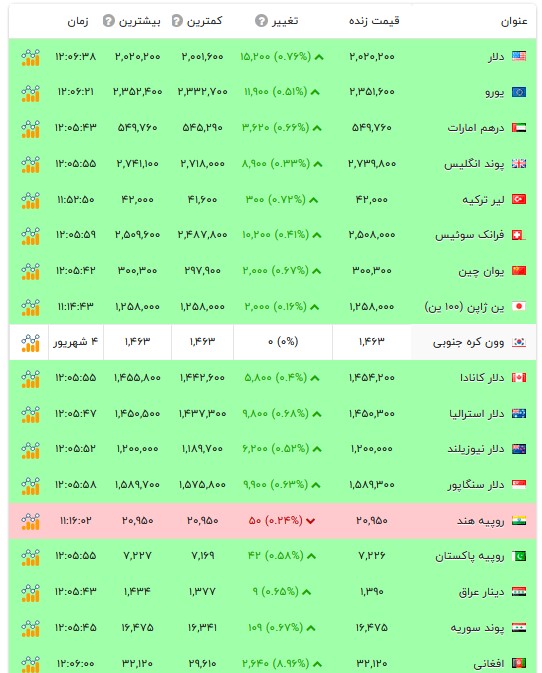Open the پوند انگلیس currency link
This screenshot has width=542, height=673.
(x=474, y=164)
